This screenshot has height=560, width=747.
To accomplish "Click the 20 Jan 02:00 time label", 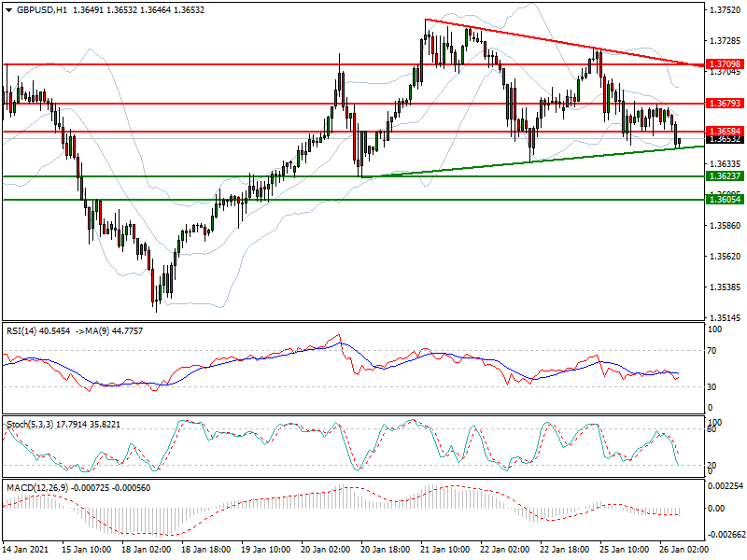I will [326, 549].
